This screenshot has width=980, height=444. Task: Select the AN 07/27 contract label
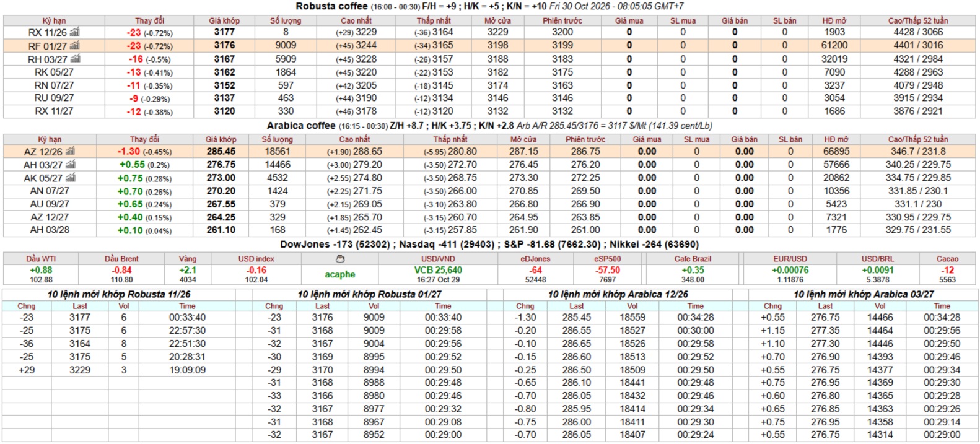coord(50,191)
